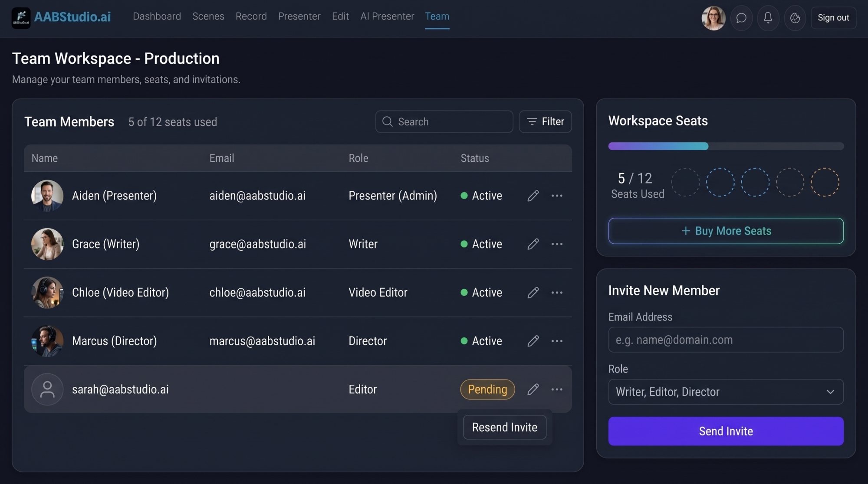This screenshot has width=868, height=484.
Task: Click Sign out button
Action: (x=833, y=18)
